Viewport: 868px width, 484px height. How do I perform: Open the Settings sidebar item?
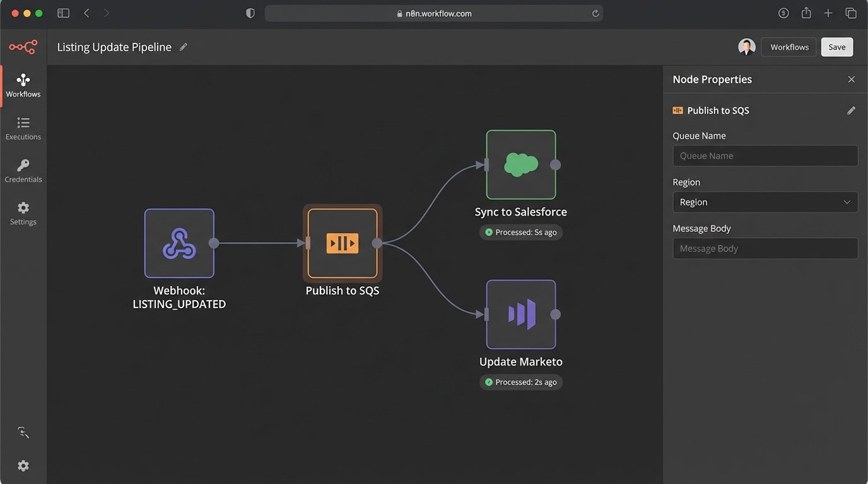[23, 213]
